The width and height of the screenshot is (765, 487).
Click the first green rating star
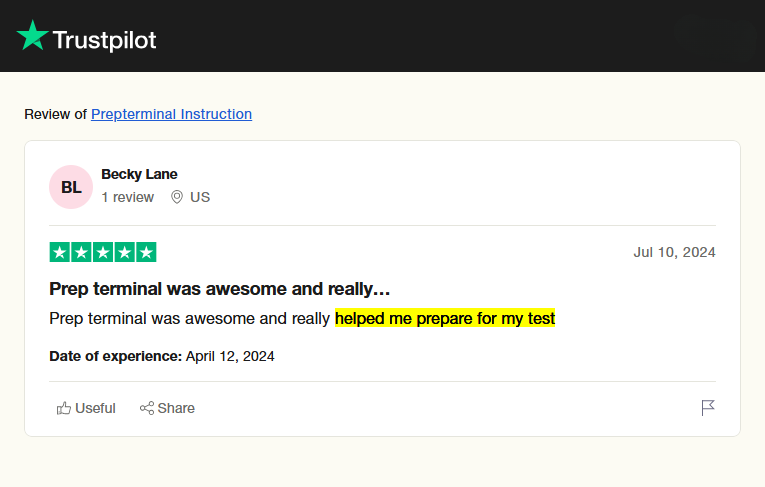tap(60, 252)
